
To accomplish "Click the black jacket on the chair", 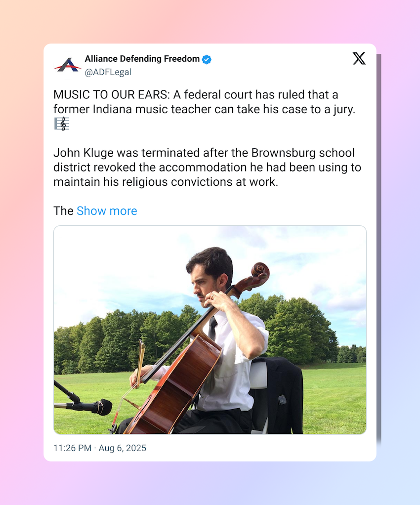I will [x=282, y=394].
